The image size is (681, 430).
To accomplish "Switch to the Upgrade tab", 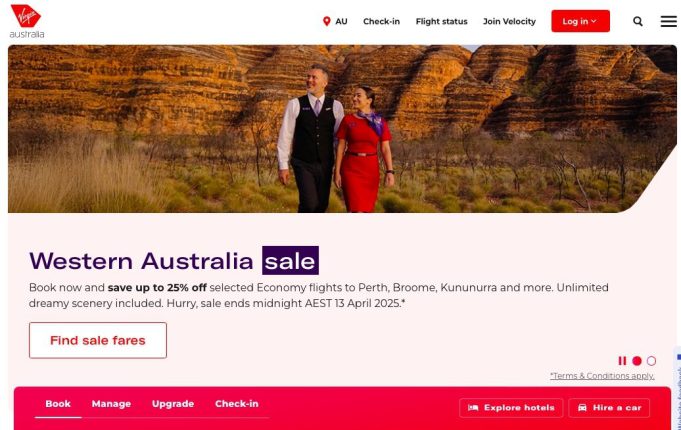I will click(x=173, y=404).
